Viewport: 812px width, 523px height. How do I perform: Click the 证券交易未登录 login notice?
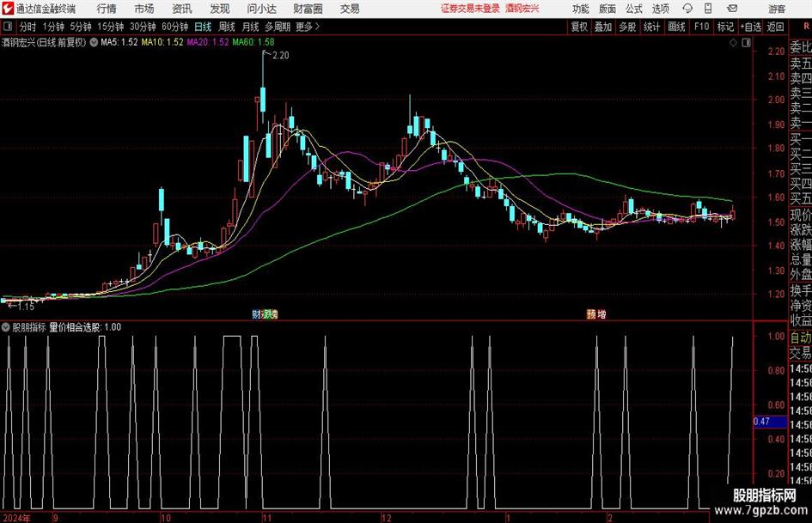click(x=470, y=9)
